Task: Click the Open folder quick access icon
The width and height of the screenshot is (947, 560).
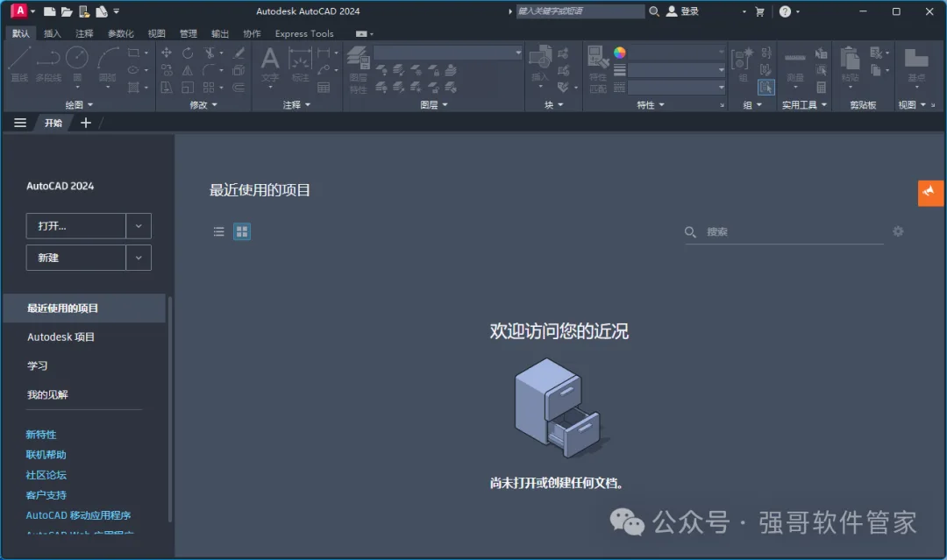Action: (x=67, y=11)
